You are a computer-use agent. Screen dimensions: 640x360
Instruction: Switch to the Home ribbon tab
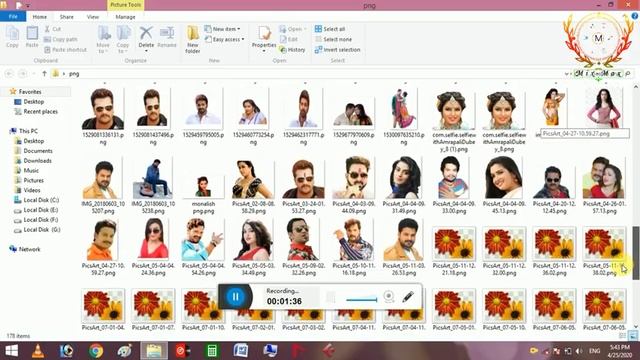click(40, 17)
